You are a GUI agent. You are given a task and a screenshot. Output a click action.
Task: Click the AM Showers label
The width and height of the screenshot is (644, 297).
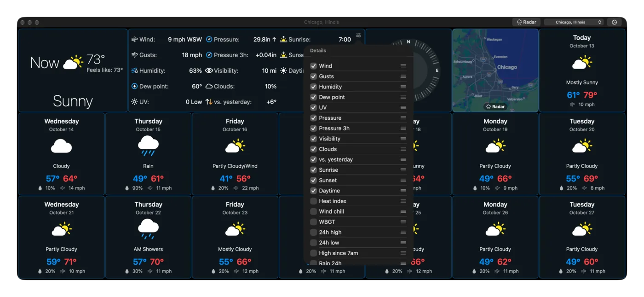click(148, 249)
